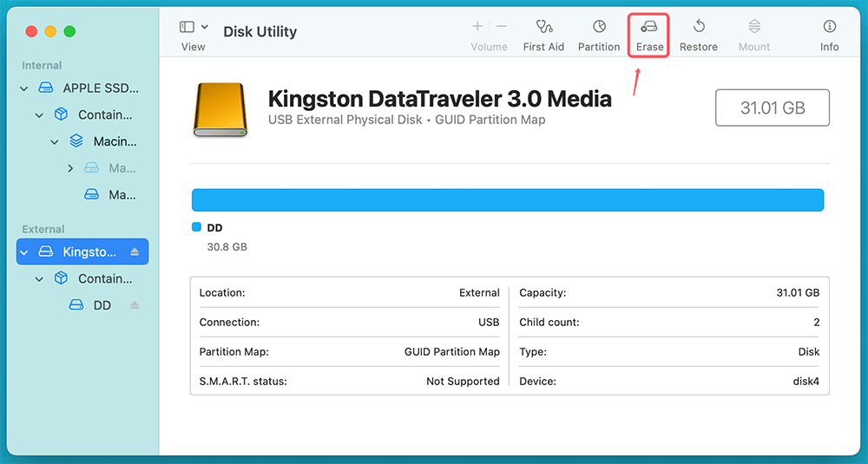Click the Kingston DataTraveler 3.0 Media title
This screenshot has width=868, height=464.
click(x=439, y=99)
